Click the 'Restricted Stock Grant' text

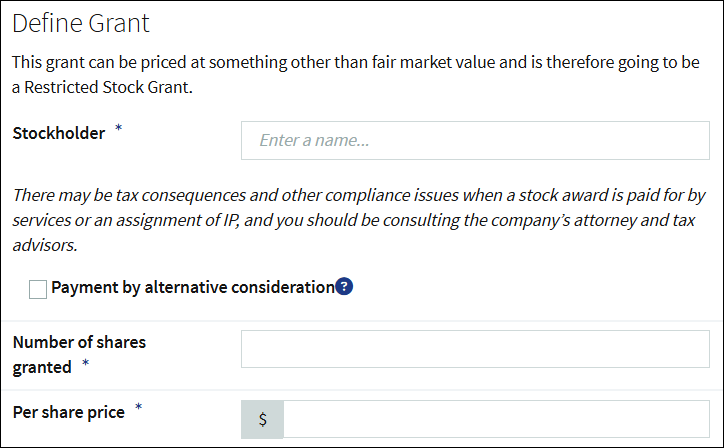pos(107,87)
